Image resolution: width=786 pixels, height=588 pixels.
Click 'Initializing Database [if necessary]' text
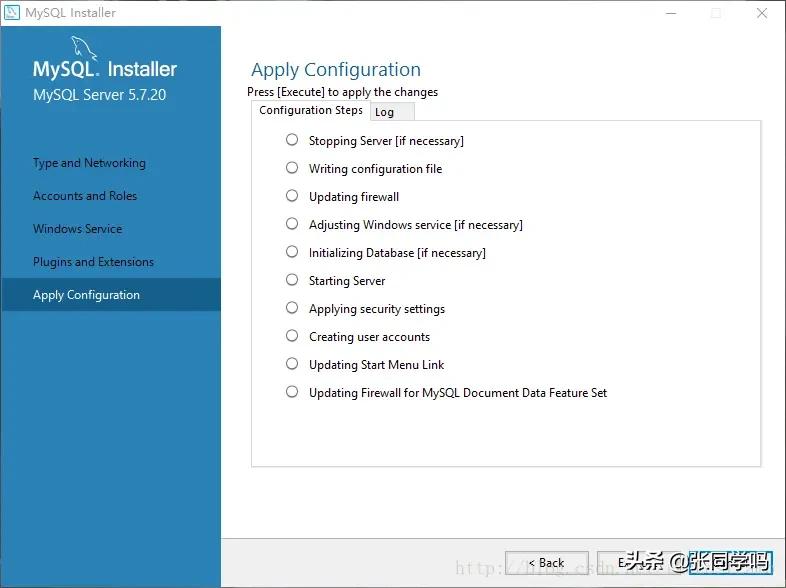pyautogui.click(x=397, y=253)
